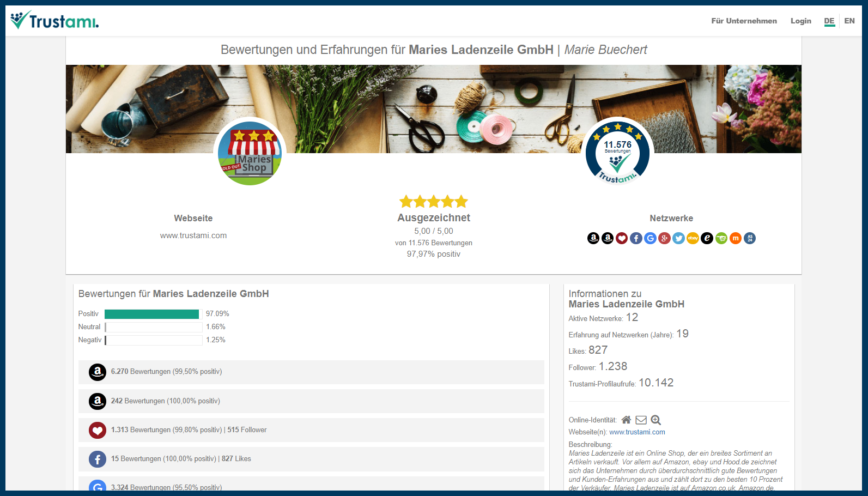
Task: Open the black 'e' network icon
Action: click(x=707, y=238)
